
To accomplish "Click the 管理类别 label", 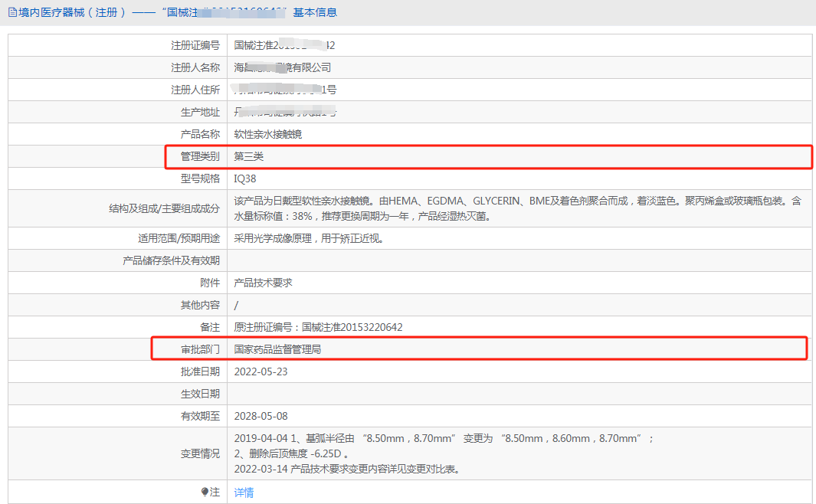I will click(x=200, y=156).
